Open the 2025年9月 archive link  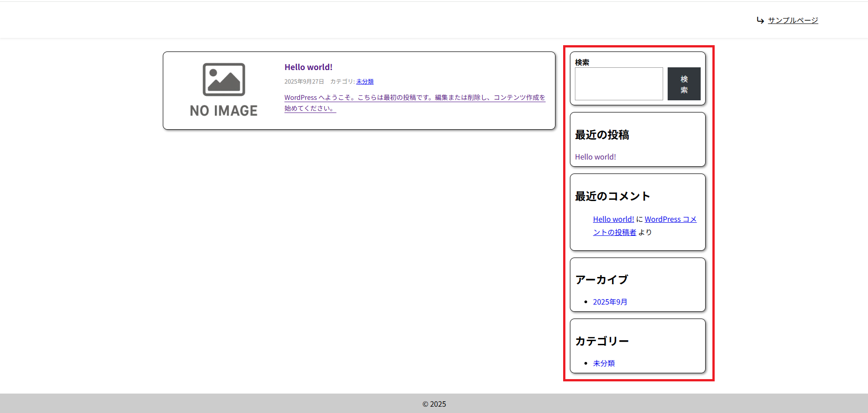(610, 302)
